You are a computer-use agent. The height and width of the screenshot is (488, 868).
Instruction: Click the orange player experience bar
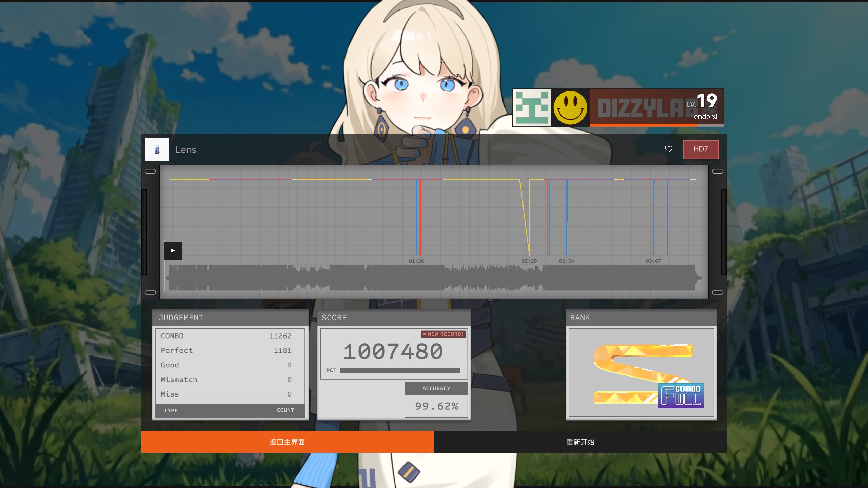656,125
